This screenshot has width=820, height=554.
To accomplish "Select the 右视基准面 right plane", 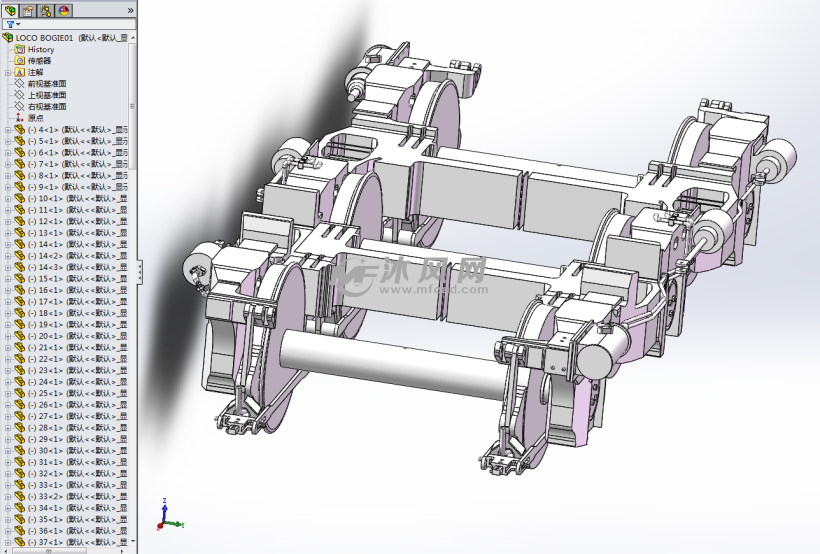I will click(47, 107).
